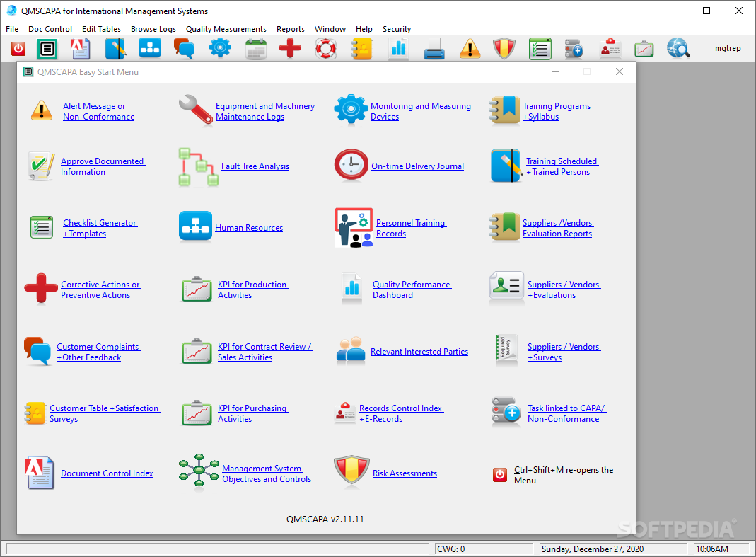The image size is (756, 557).
Task: Open the Human Resources link
Action: coord(249,228)
